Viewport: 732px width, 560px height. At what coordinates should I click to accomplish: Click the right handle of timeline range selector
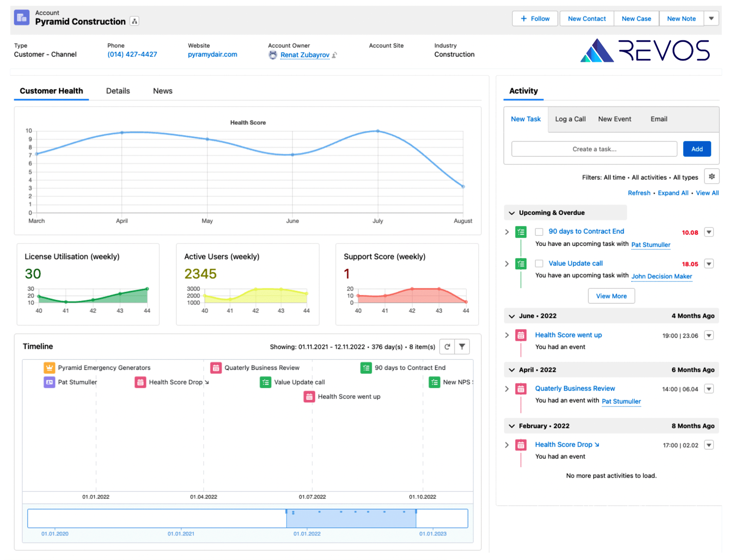tap(416, 511)
